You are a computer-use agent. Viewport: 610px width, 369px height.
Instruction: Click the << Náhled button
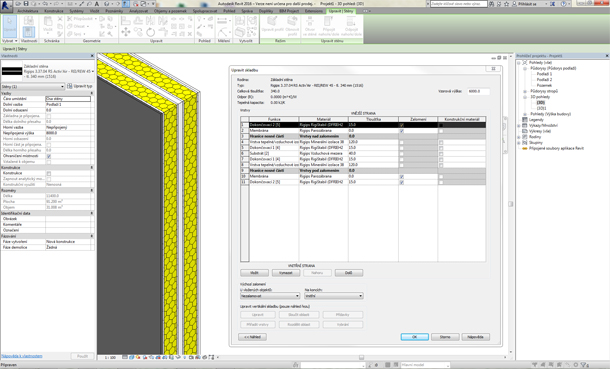coord(252,337)
